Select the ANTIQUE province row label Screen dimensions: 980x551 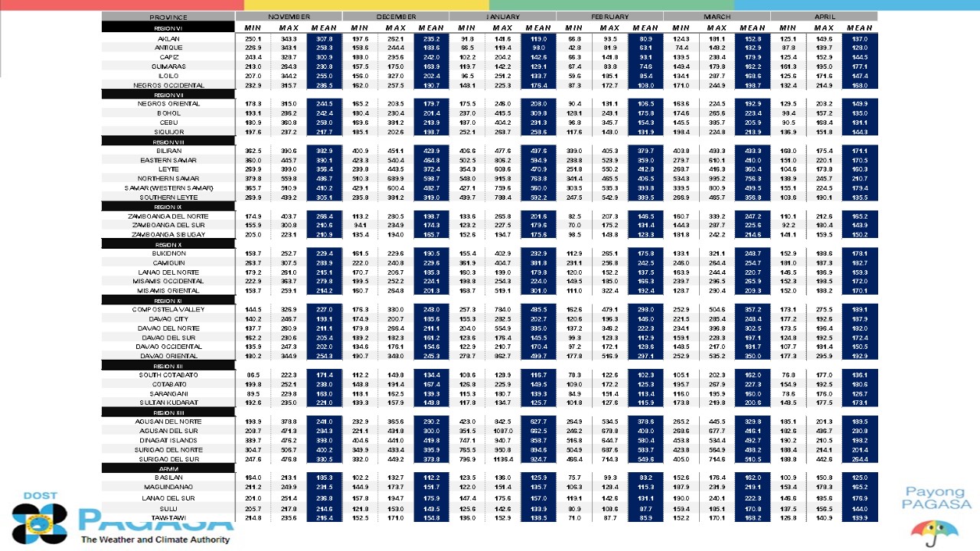(168, 47)
